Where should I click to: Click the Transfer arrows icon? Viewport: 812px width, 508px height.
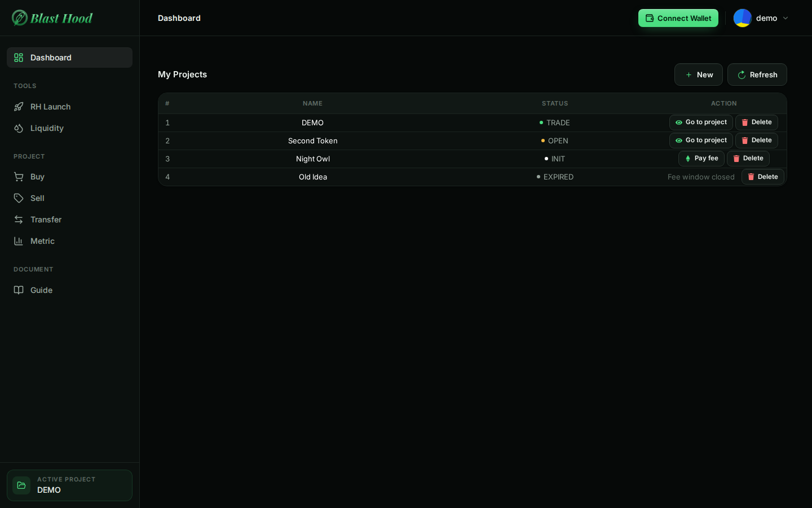pyautogui.click(x=19, y=220)
